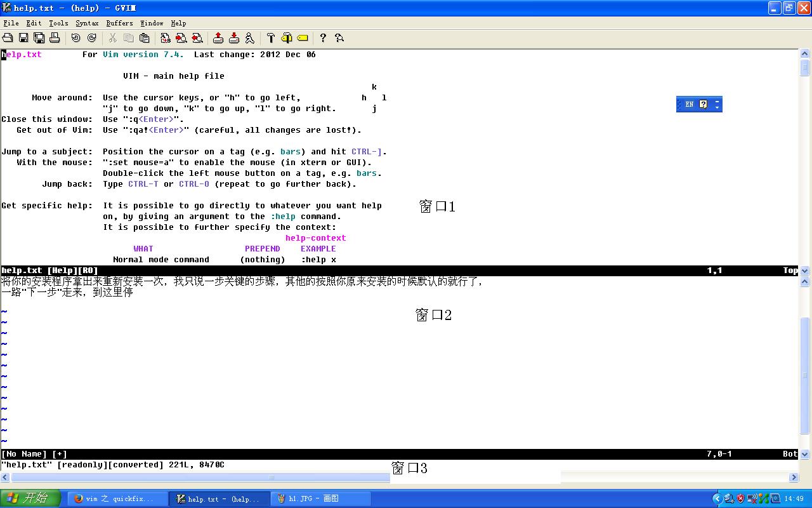
Task: Click the 14:49 taskbar clock
Action: (x=794, y=499)
